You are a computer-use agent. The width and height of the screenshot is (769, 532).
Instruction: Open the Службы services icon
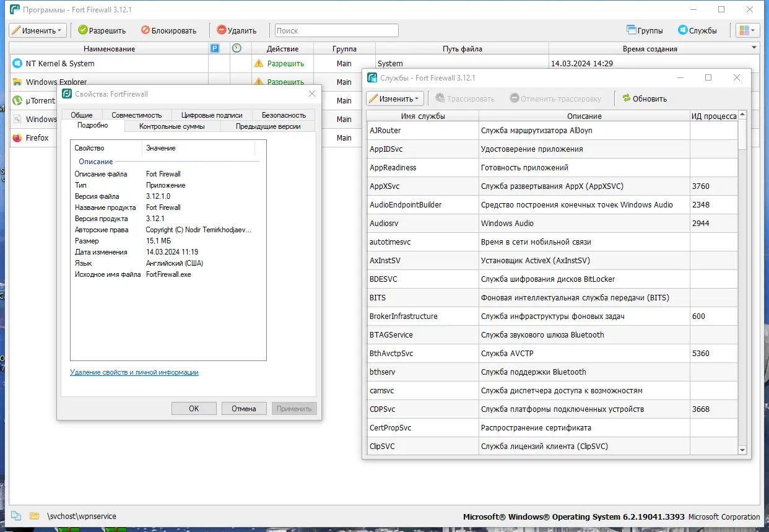pyautogui.click(x=684, y=30)
